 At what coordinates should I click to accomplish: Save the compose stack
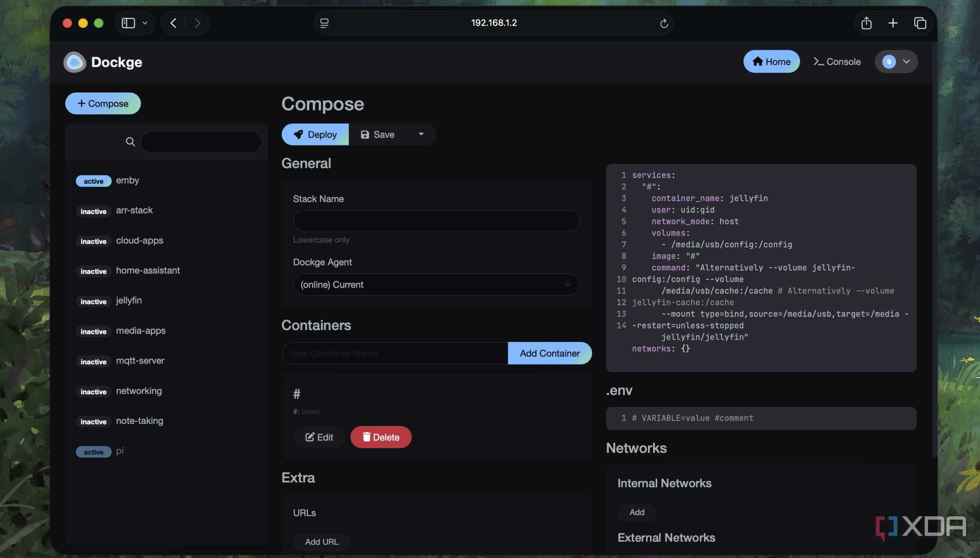[x=377, y=134]
